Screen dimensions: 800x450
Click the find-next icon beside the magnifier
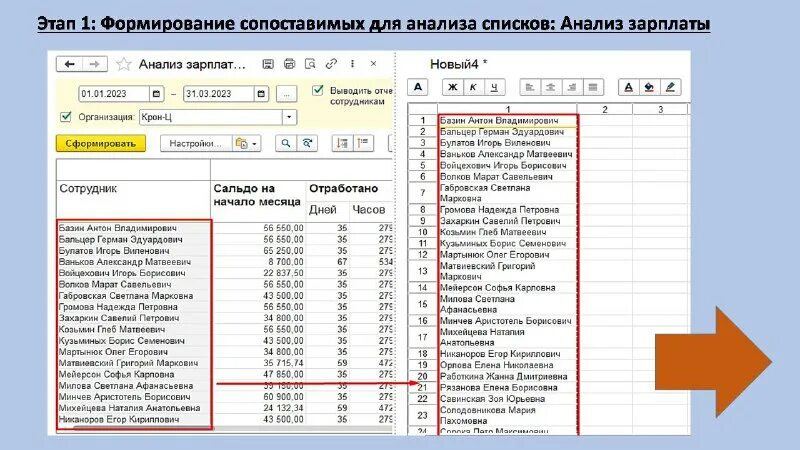(x=307, y=143)
